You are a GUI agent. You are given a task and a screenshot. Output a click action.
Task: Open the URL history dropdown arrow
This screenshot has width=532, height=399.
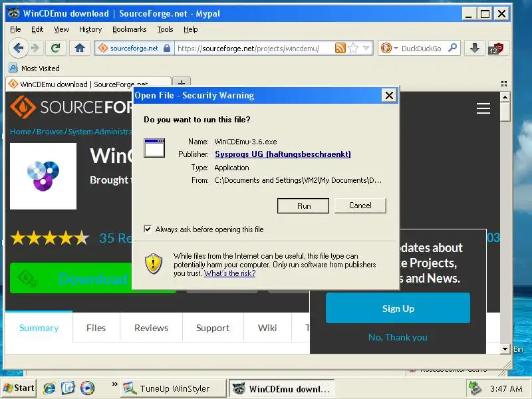pos(366,48)
